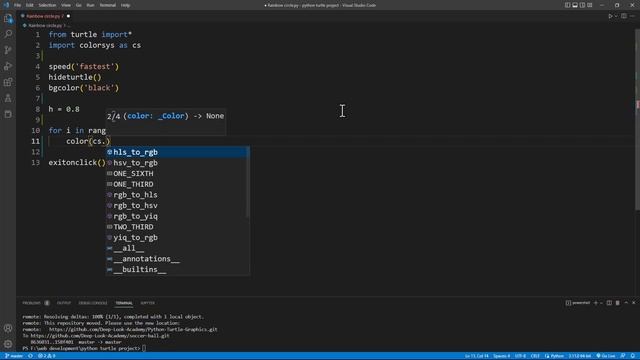Select the powershell terminal entry
Viewport: 640px width, 360px height.
coord(578,303)
